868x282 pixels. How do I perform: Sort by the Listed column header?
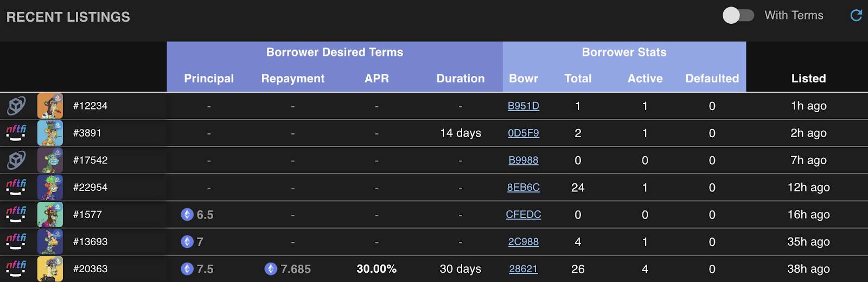[x=808, y=79]
